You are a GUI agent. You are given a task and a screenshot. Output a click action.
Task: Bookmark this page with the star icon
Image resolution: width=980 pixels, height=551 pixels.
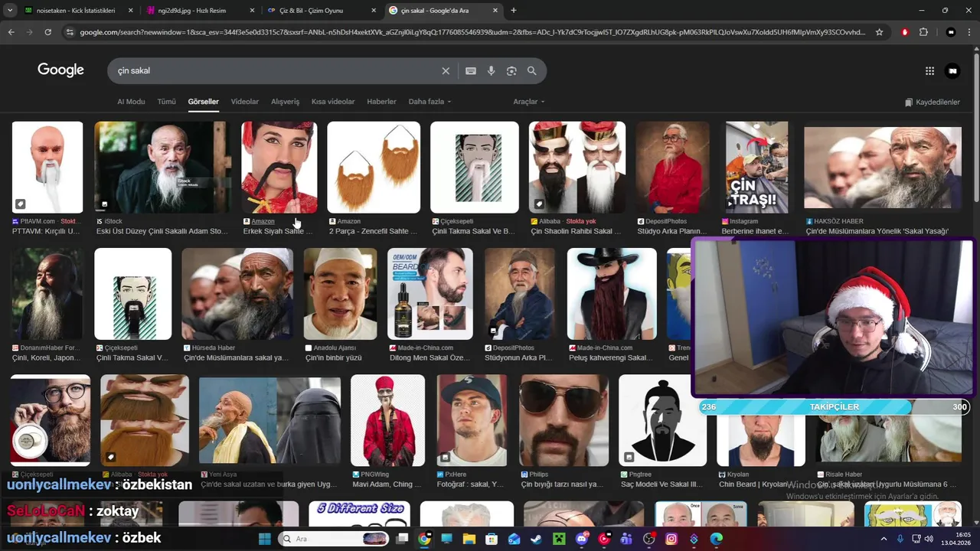879,32
